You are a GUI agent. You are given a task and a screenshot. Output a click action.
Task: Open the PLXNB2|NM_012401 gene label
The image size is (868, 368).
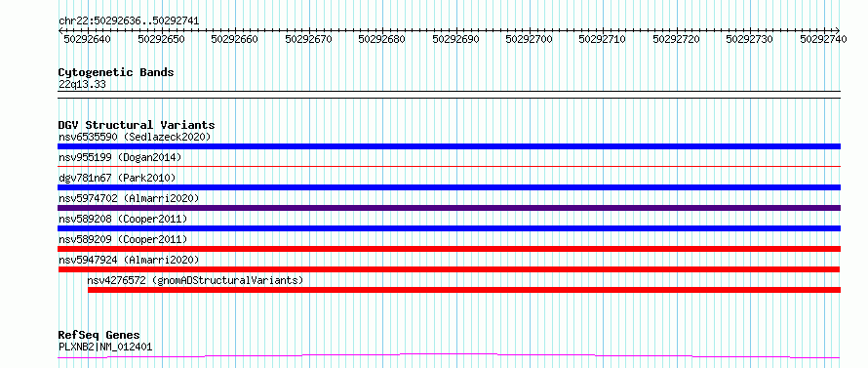tap(105, 347)
